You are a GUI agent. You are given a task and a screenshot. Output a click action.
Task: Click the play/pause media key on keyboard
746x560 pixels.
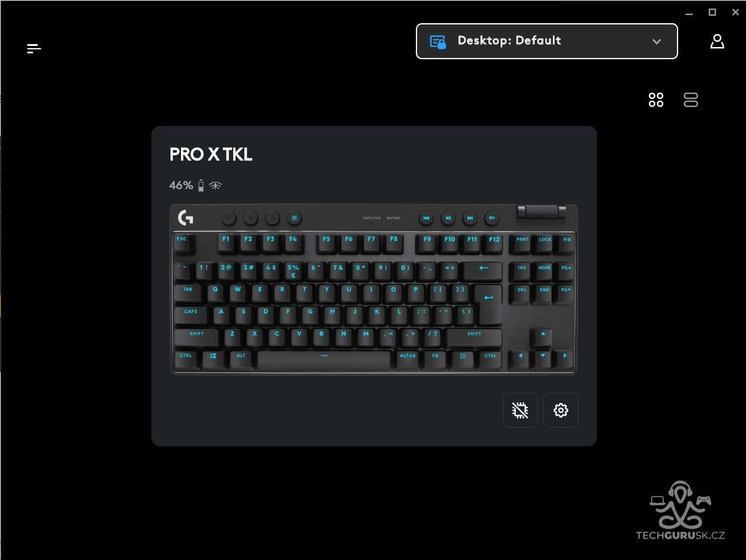[448, 218]
